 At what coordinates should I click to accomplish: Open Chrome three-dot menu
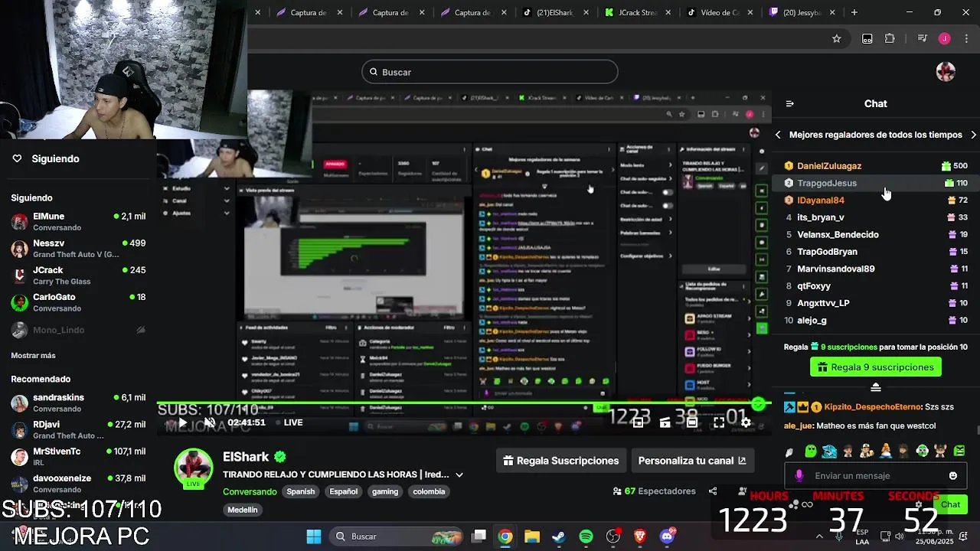(x=965, y=38)
